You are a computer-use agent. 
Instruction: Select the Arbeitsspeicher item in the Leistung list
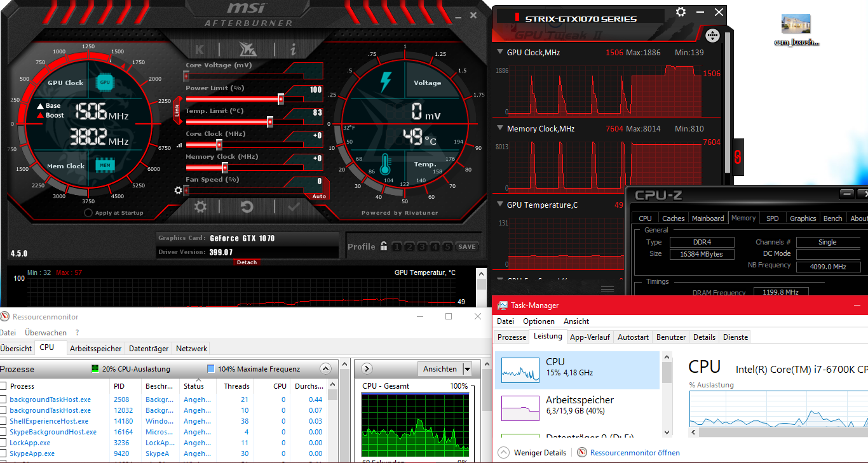tap(578, 407)
